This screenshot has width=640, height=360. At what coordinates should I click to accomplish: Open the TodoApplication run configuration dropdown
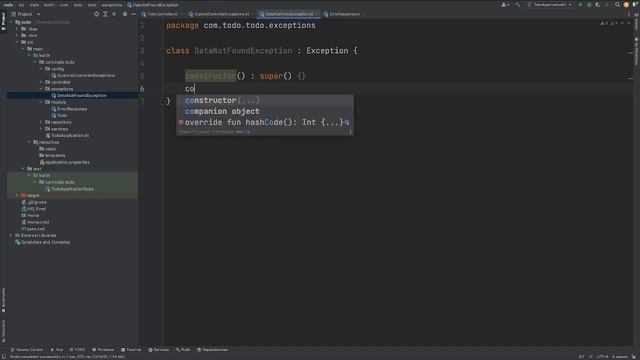pos(550,5)
